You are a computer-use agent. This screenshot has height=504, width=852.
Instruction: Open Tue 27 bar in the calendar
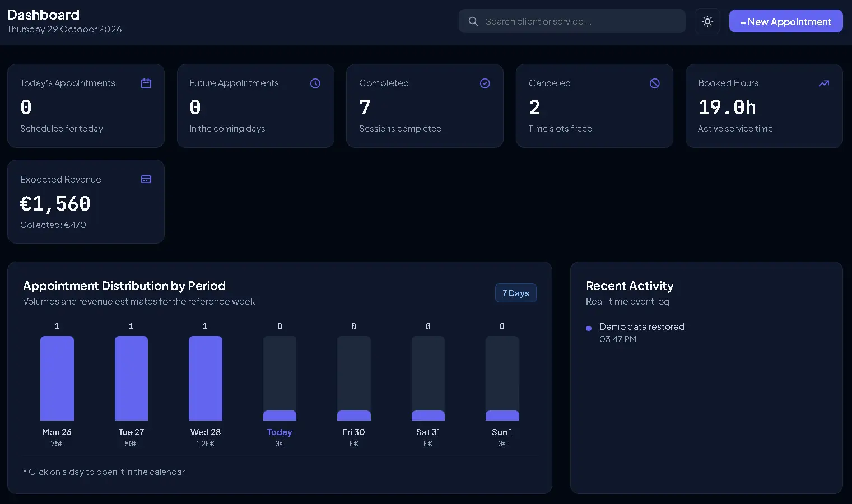pyautogui.click(x=131, y=378)
